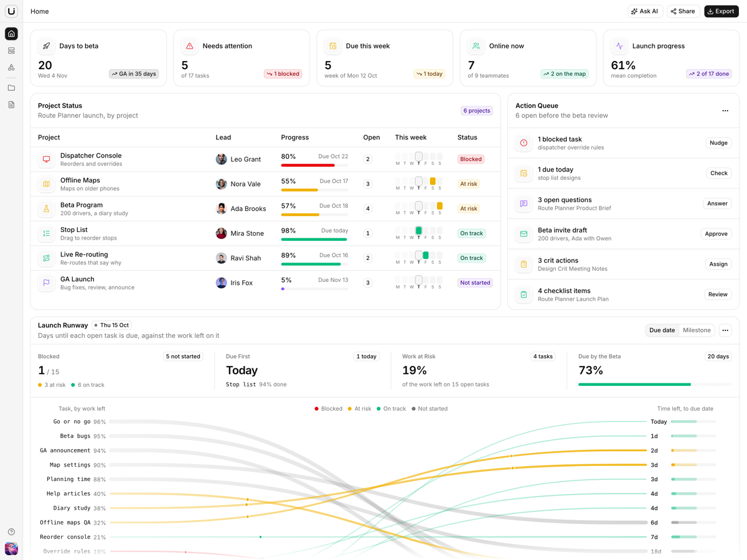Click the Blocked status badge for Dispatcher Console
Screen dimensions: 747x560
click(471, 159)
